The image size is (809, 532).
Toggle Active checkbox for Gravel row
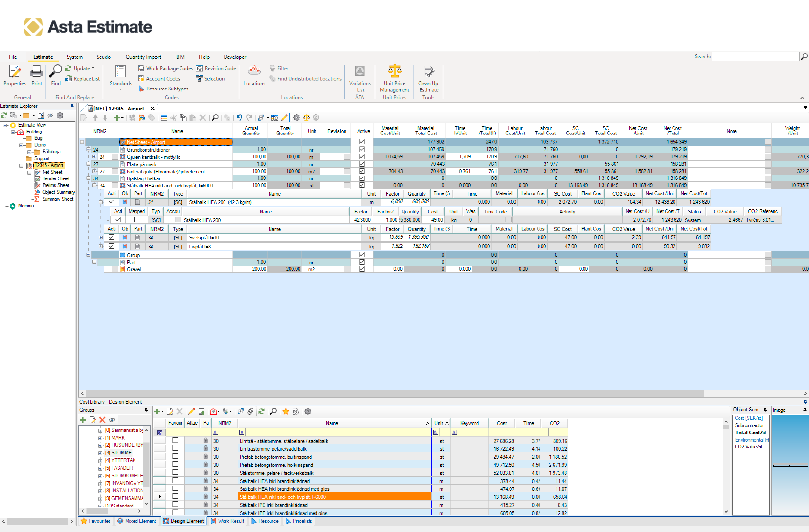362,269
